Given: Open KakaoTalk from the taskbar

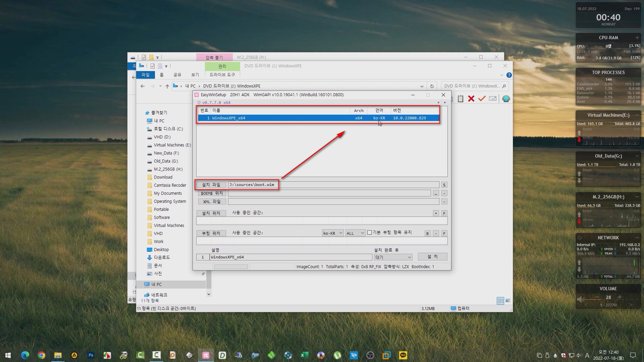Looking at the screenshot, I should 403,355.
